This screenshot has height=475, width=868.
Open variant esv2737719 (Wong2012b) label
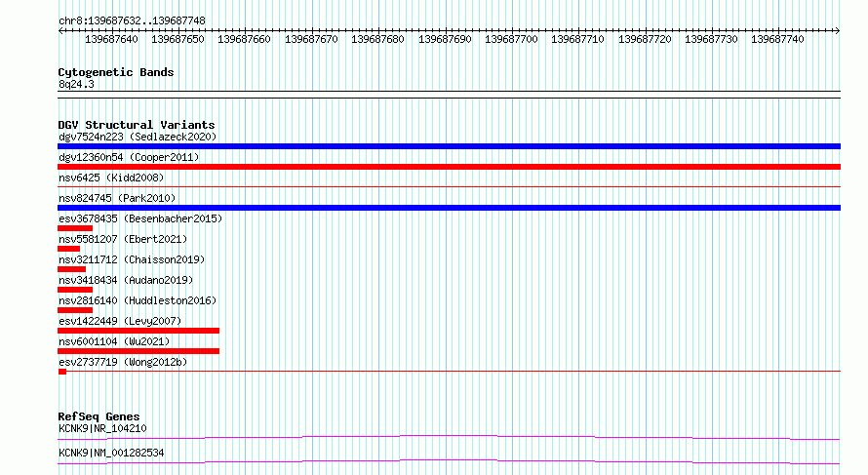click(123, 362)
